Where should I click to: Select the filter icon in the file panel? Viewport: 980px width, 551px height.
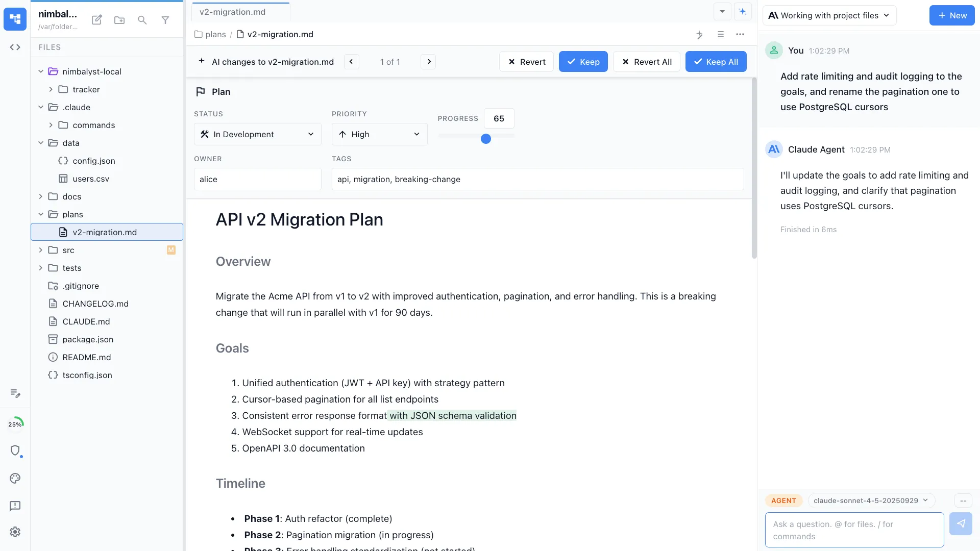[165, 20]
